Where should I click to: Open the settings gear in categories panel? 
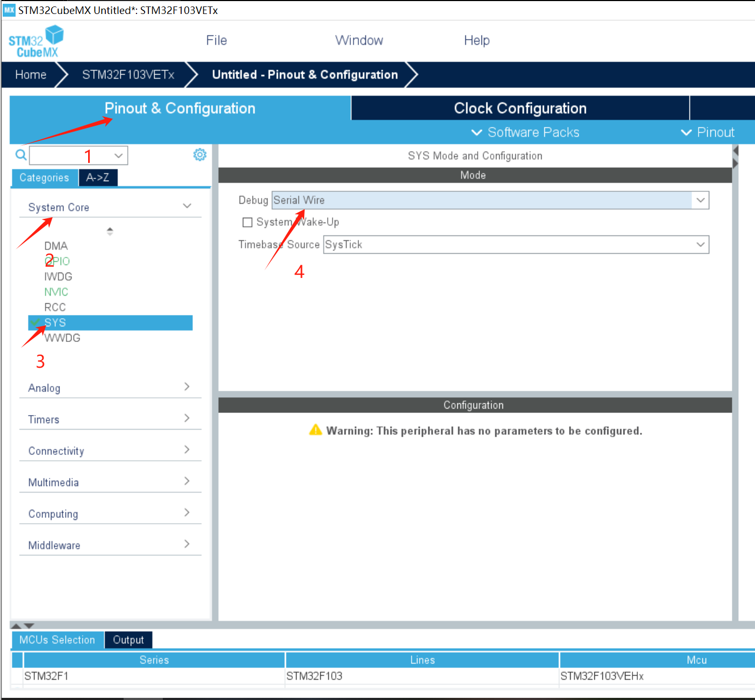[200, 155]
